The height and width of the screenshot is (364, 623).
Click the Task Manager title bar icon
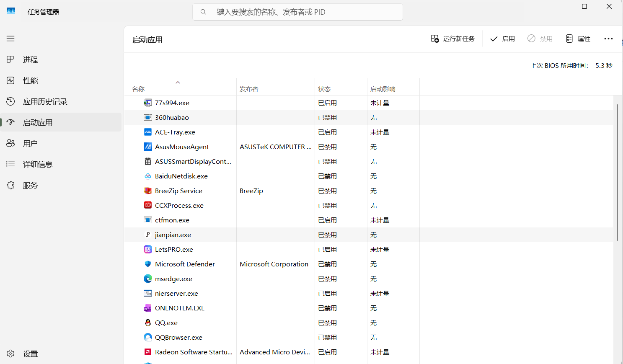[11, 11]
